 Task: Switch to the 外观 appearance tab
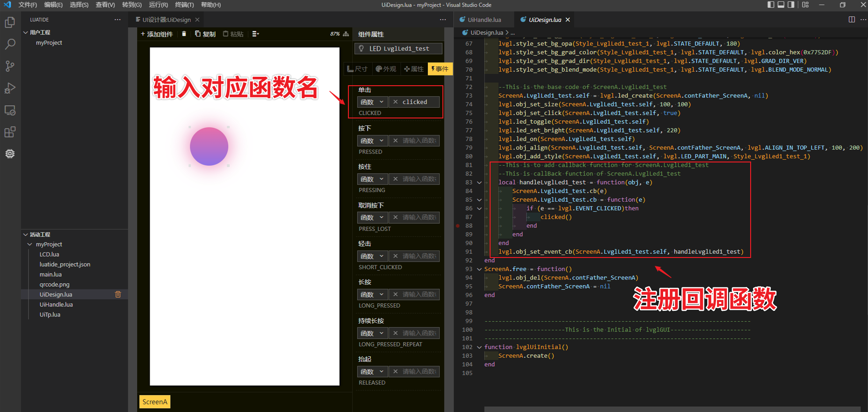tap(386, 69)
